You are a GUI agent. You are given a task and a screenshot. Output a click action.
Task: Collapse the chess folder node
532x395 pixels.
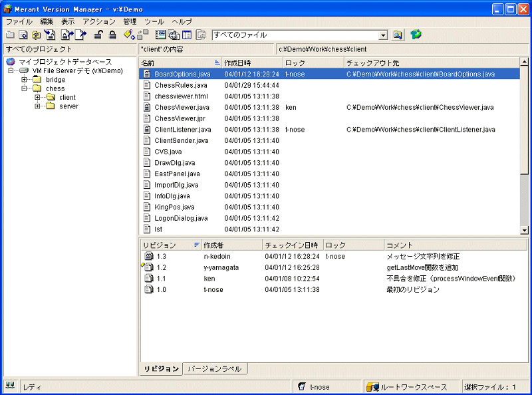24,88
